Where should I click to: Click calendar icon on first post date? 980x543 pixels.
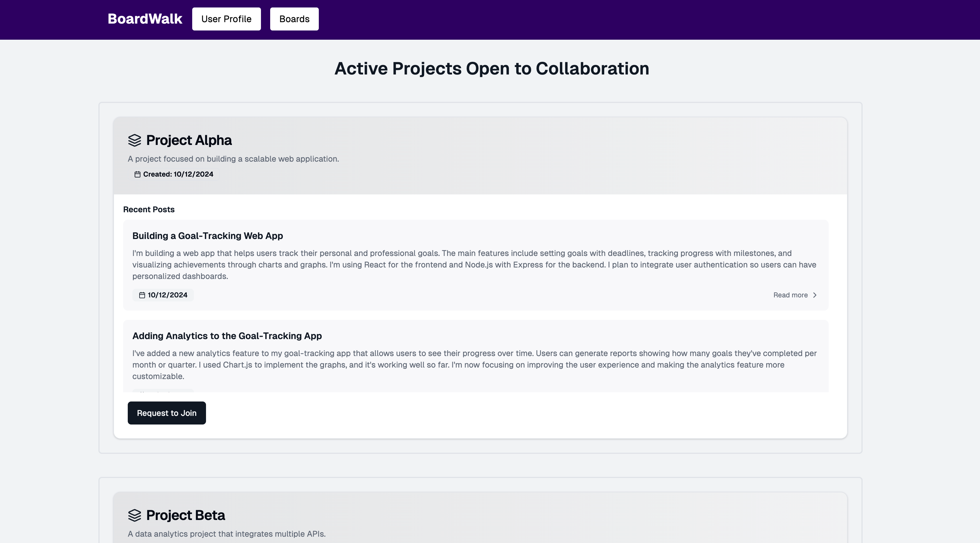click(x=142, y=295)
